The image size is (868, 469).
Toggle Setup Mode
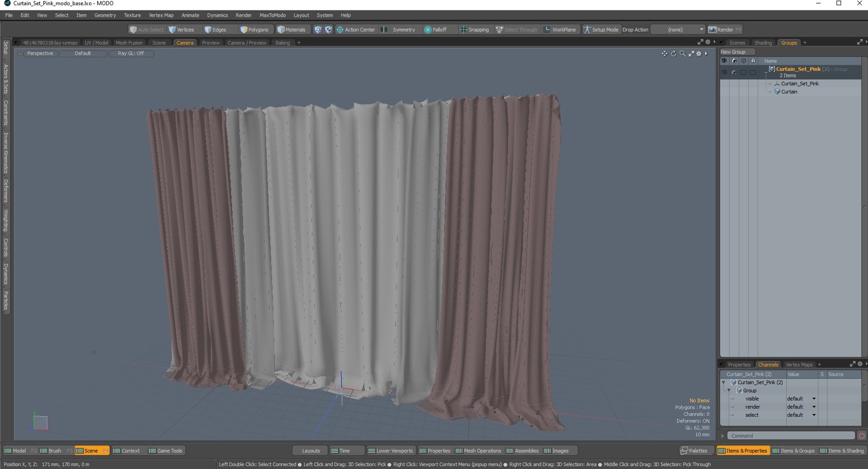pos(601,30)
